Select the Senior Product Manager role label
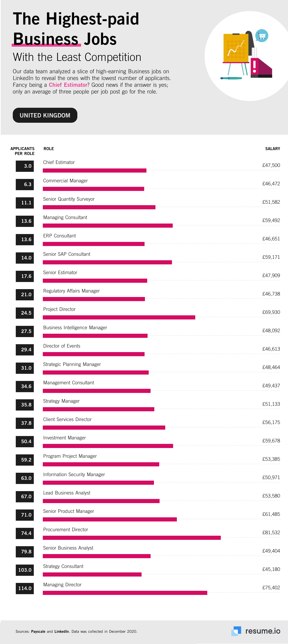Image resolution: width=288 pixels, height=644 pixels. (x=69, y=511)
